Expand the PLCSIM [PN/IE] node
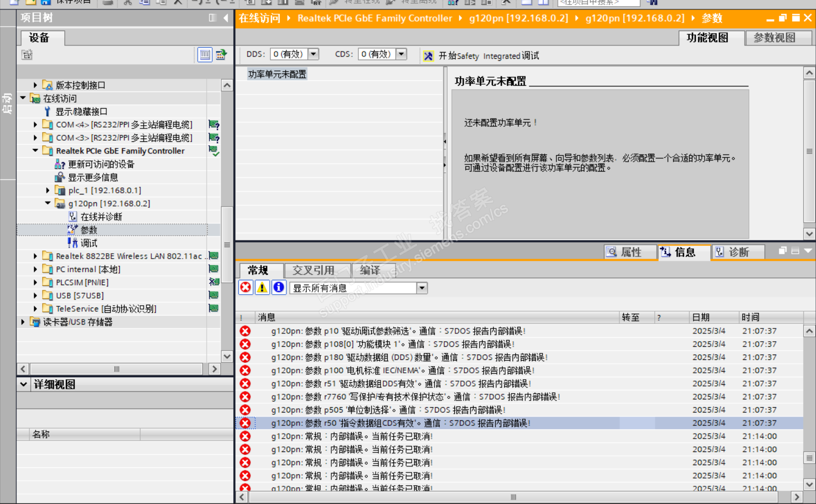 click(x=35, y=282)
